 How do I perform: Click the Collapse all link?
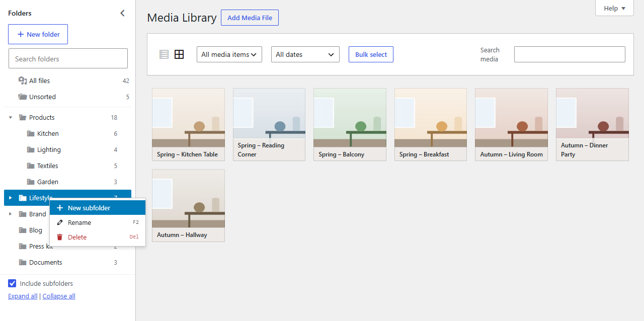[59, 296]
